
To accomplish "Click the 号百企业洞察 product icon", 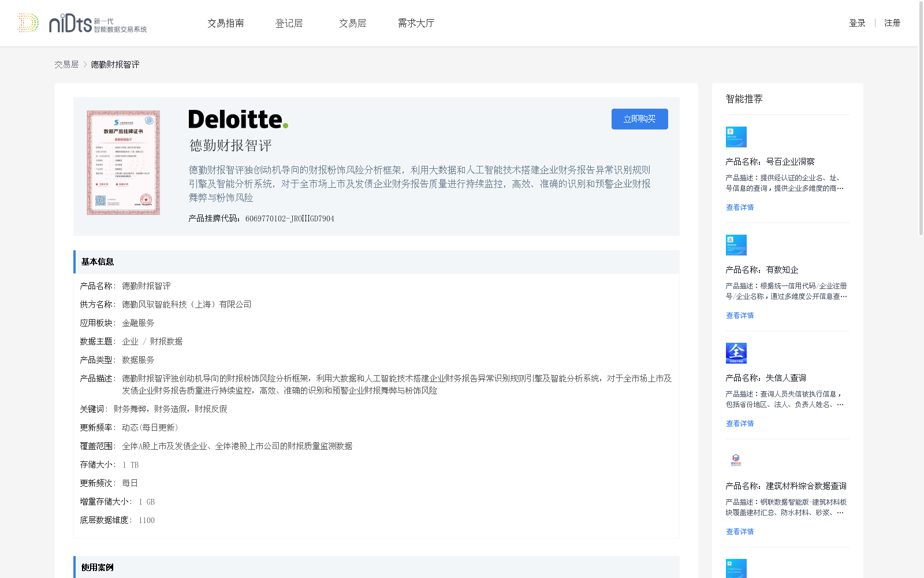I will coord(736,137).
